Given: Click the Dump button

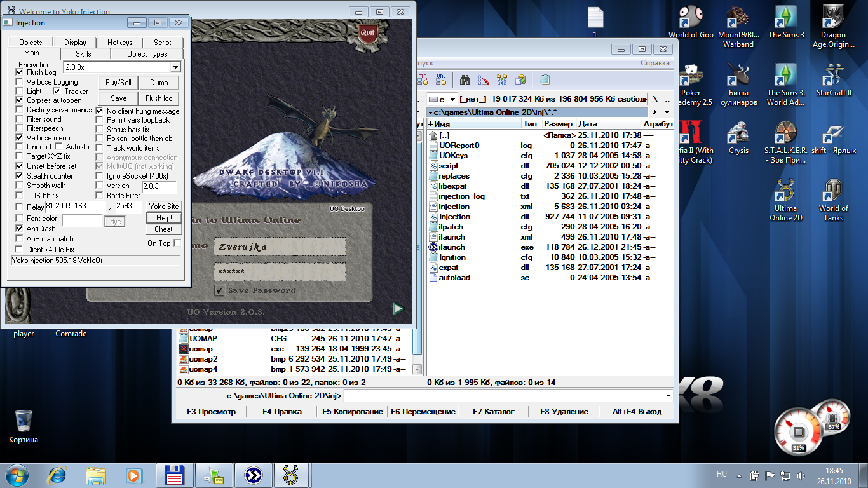Looking at the screenshot, I should click(159, 83).
